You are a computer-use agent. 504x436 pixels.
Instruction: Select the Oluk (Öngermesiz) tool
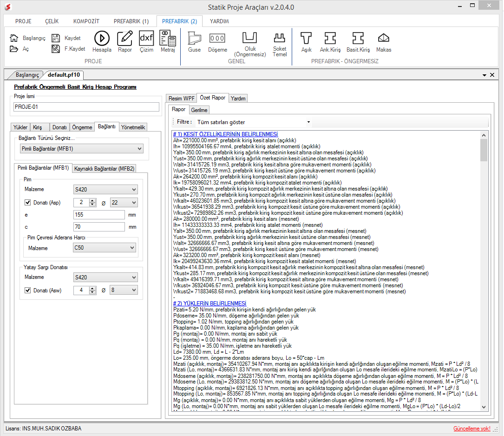tap(250, 38)
